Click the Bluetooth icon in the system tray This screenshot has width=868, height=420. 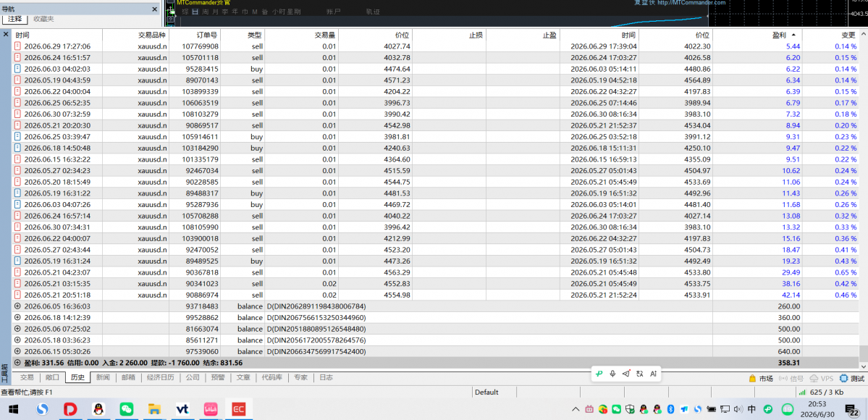671,409
